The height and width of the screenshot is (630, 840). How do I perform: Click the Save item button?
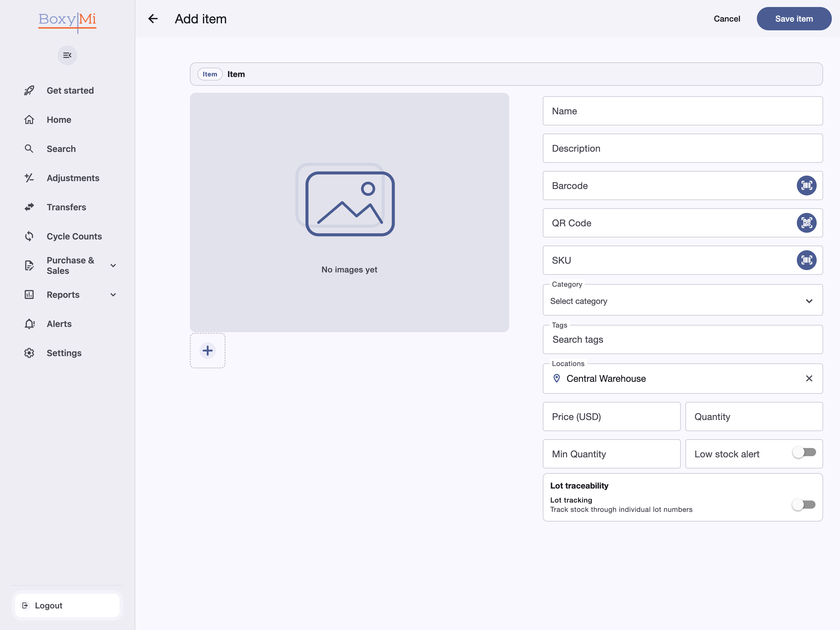tap(794, 19)
